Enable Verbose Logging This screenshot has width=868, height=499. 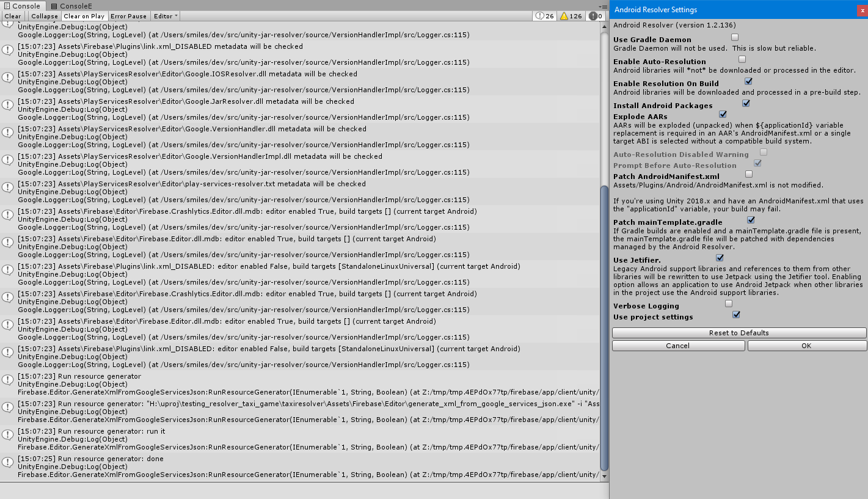pos(728,304)
